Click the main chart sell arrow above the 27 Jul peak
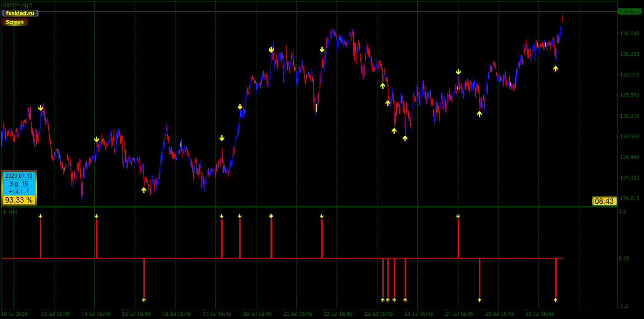This screenshot has width=644, height=319. pos(458,72)
